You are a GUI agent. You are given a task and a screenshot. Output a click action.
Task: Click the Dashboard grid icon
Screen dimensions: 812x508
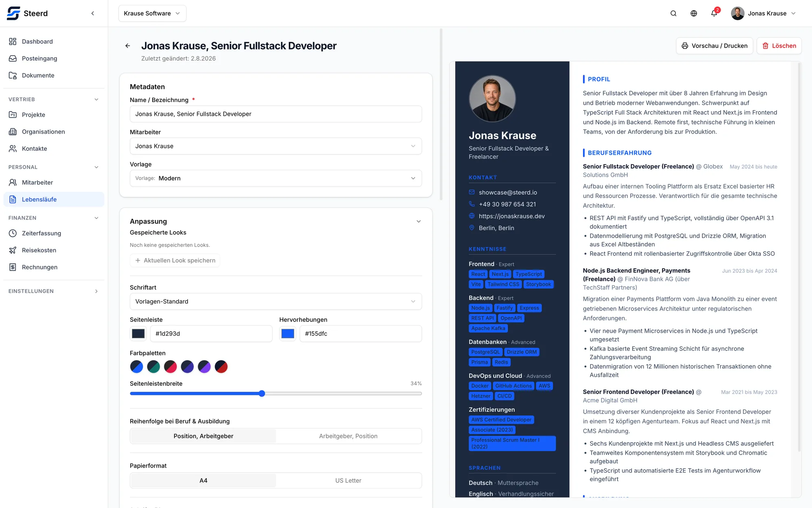(x=13, y=41)
